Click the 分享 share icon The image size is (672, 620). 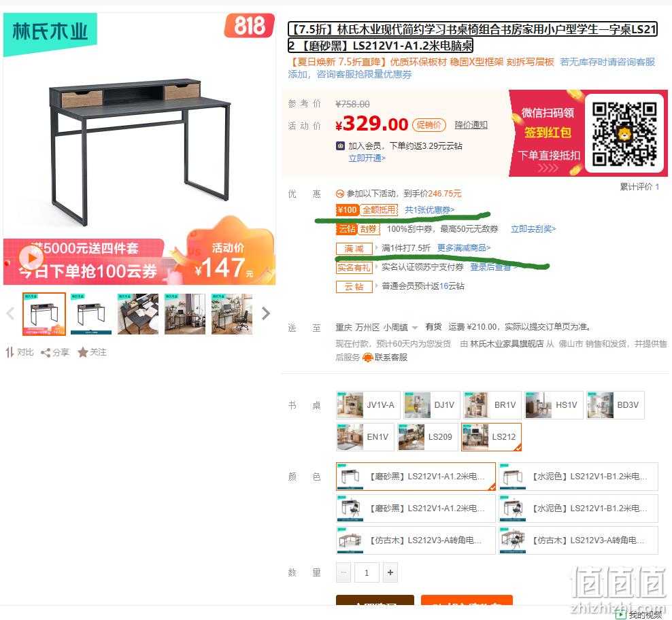coord(46,353)
